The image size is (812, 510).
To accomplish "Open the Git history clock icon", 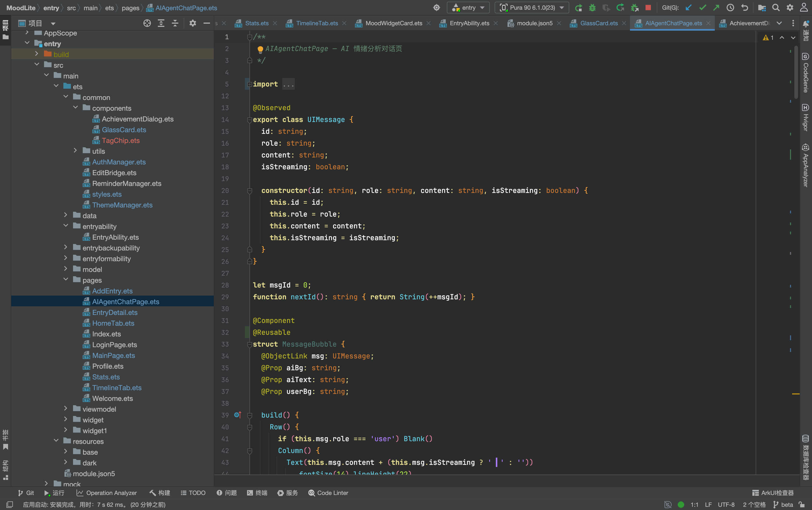I will click(730, 8).
